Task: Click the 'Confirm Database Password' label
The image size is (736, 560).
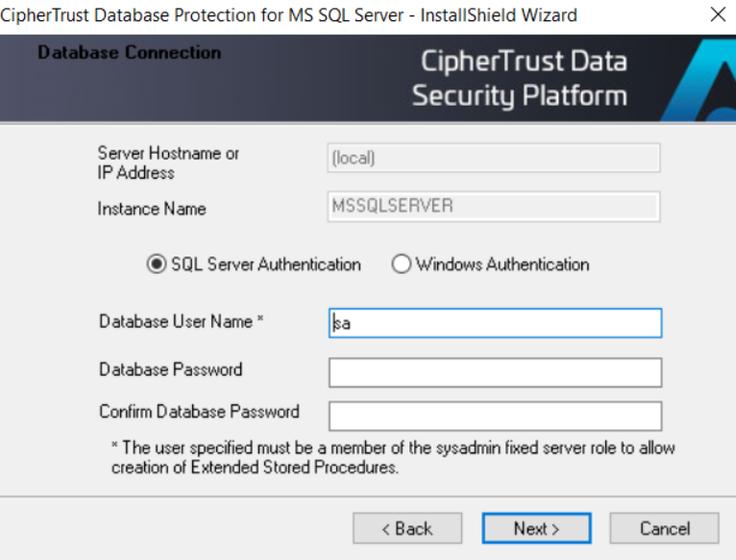Action: pos(199,412)
